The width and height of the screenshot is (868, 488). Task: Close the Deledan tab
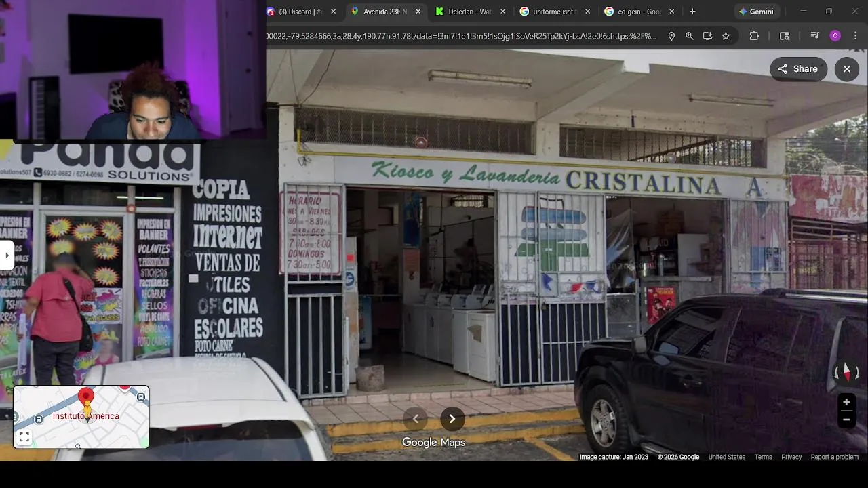[x=502, y=12]
